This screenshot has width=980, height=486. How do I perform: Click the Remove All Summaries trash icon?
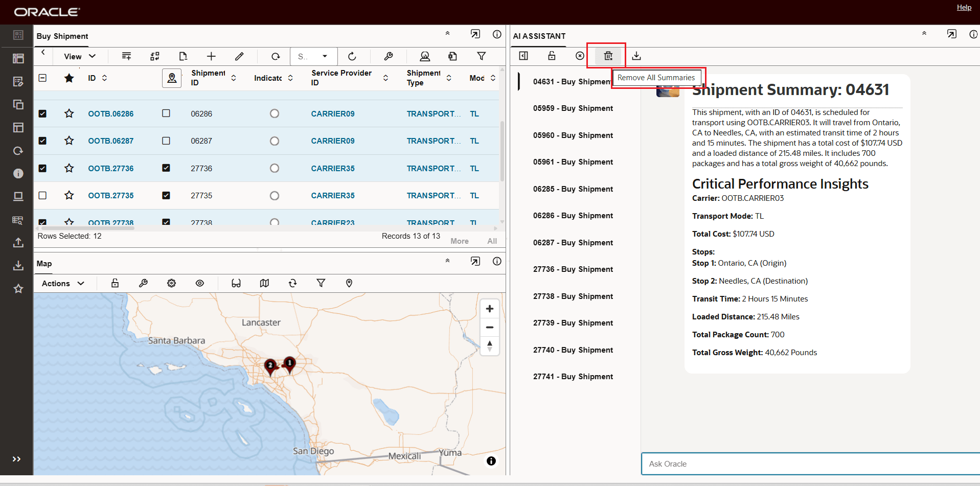(x=608, y=56)
